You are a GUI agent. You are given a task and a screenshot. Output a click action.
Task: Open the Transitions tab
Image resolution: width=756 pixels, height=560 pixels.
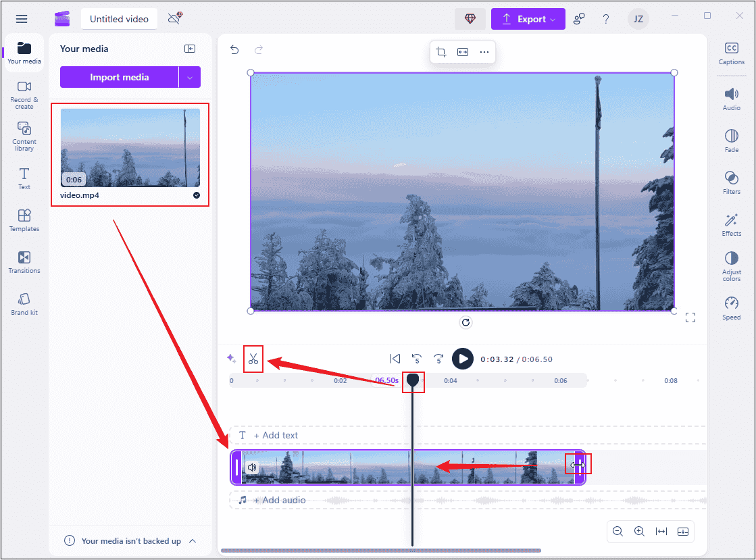24,262
